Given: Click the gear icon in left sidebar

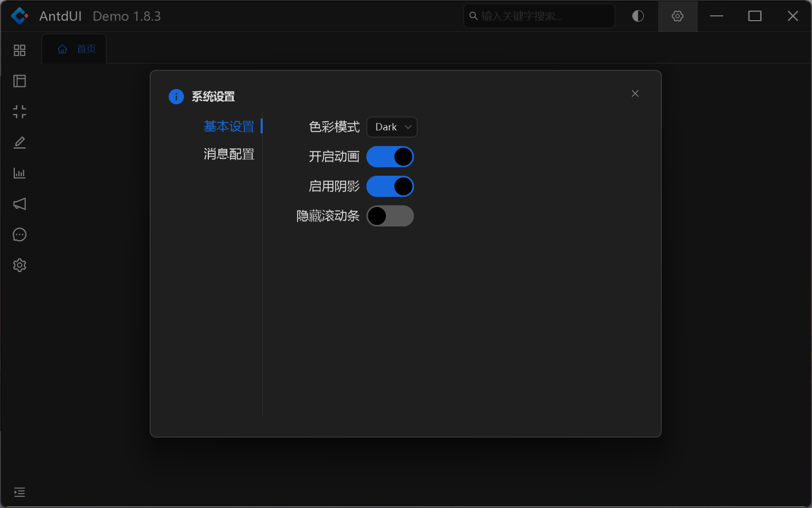Looking at the screenshot, I should tap(20, 265).
